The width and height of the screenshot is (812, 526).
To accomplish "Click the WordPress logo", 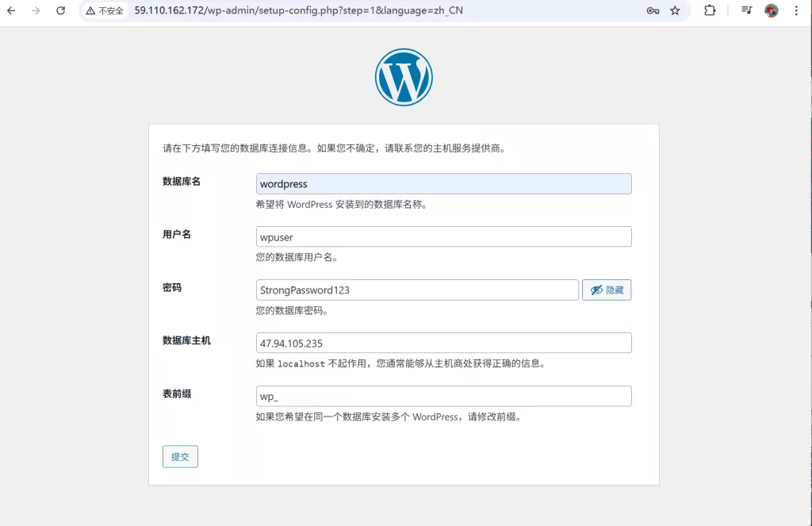I will pos(403,76).
